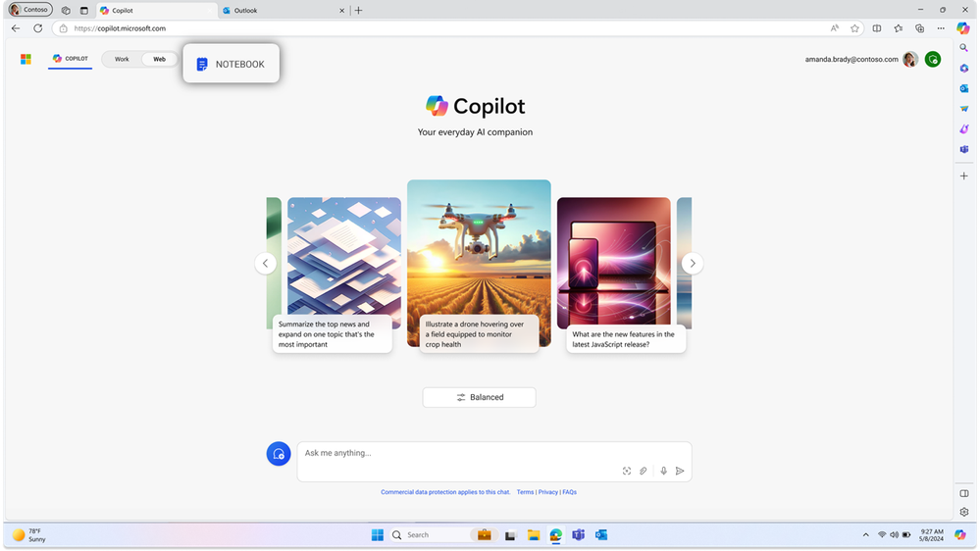Viewport: 980px width, 551px height.
Task: Open sidebar settings gear icon
Action: (963, 512)
